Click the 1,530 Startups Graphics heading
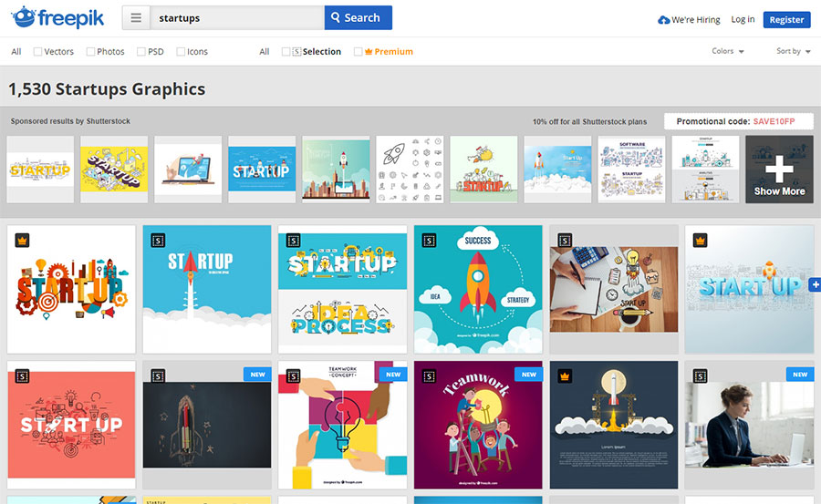This screenshot has height=504, width=821. click(x=107, y=89)
